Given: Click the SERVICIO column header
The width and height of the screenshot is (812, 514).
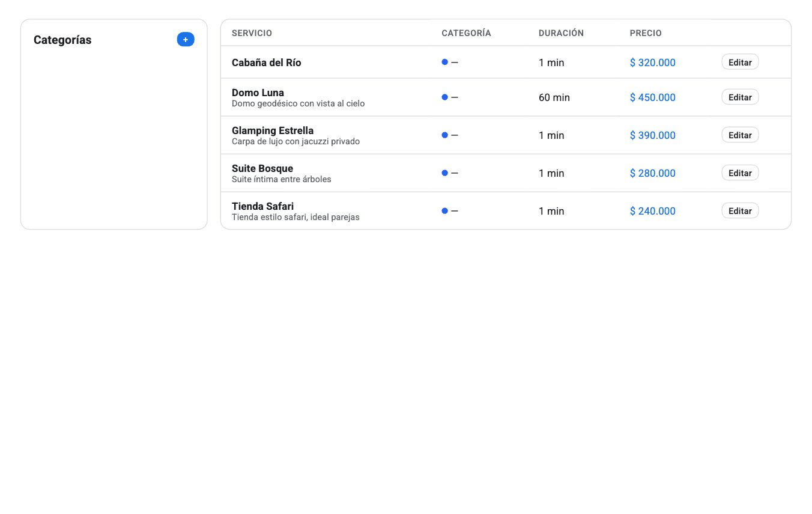Looking at the screenshot, I should tap(252, 33).
